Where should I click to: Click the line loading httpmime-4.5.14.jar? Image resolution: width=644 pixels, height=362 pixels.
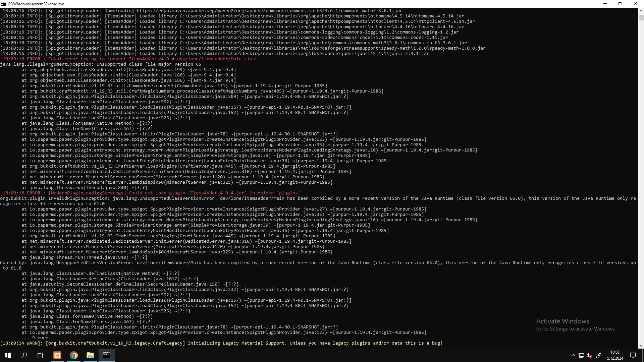pyautogui.click(x=232, y=16)
